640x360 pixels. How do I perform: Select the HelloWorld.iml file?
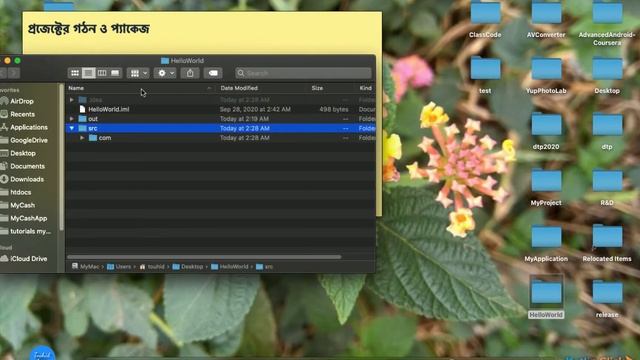point(220,109)
